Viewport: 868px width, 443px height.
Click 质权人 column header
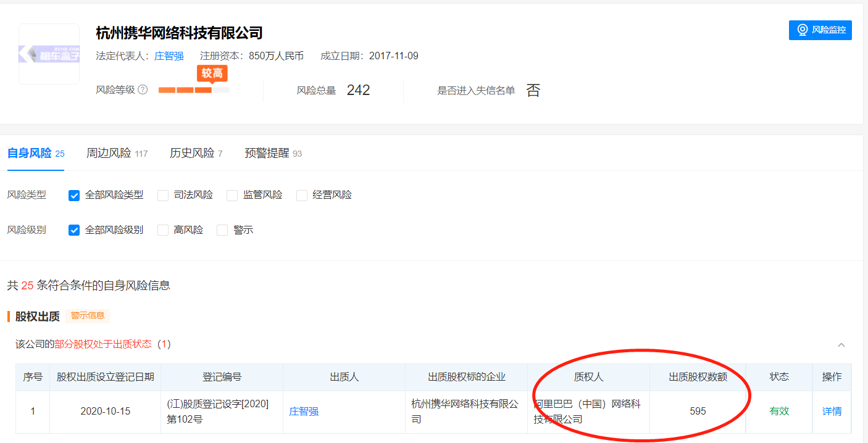(x=588, y=377)
